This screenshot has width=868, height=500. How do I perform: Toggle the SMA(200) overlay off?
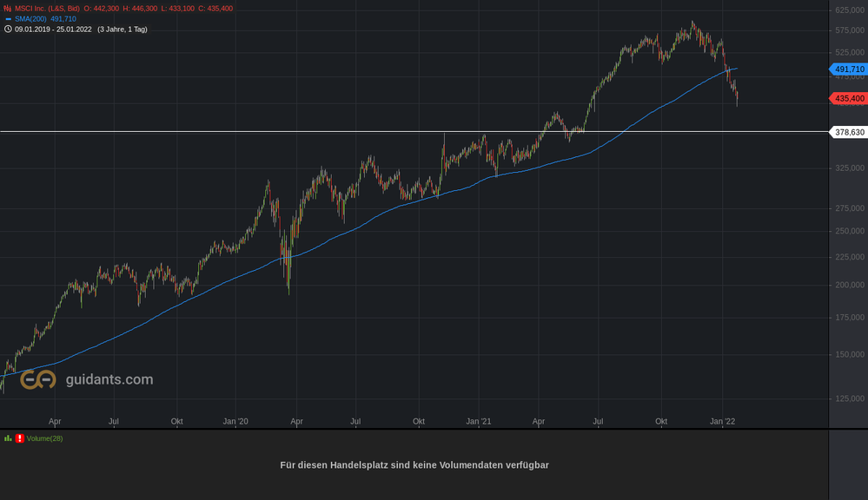point(30,18)
